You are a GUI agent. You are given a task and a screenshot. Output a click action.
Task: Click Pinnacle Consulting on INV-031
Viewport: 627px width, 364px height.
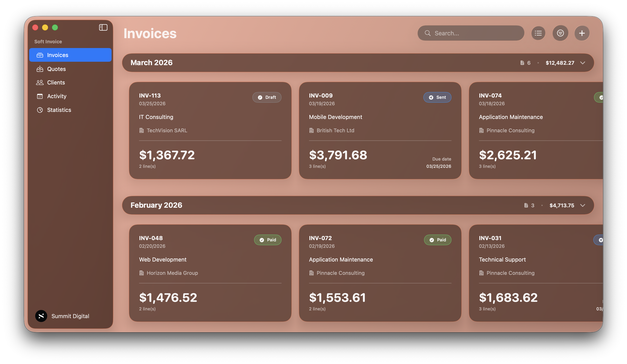click(x=510, y=273)
